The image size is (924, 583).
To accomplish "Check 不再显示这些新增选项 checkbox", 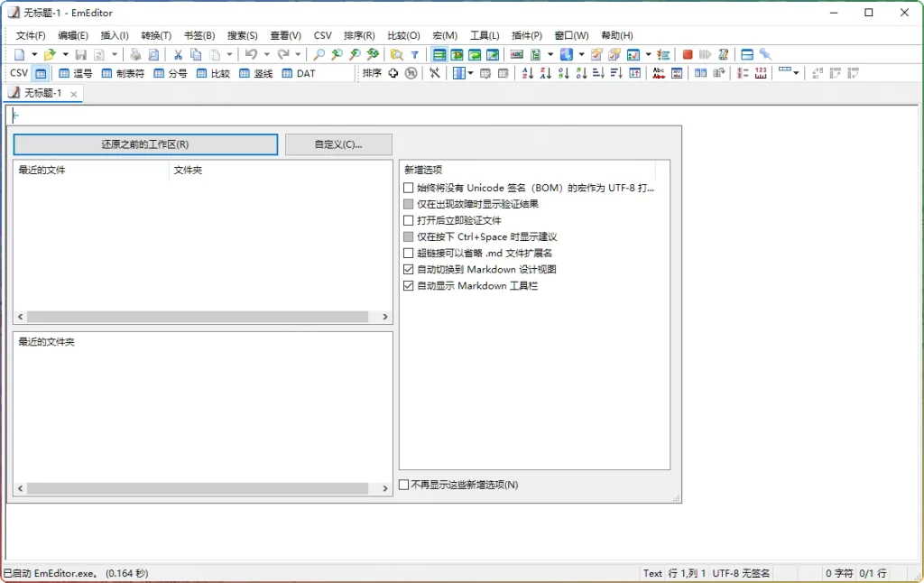I will 403,484.
